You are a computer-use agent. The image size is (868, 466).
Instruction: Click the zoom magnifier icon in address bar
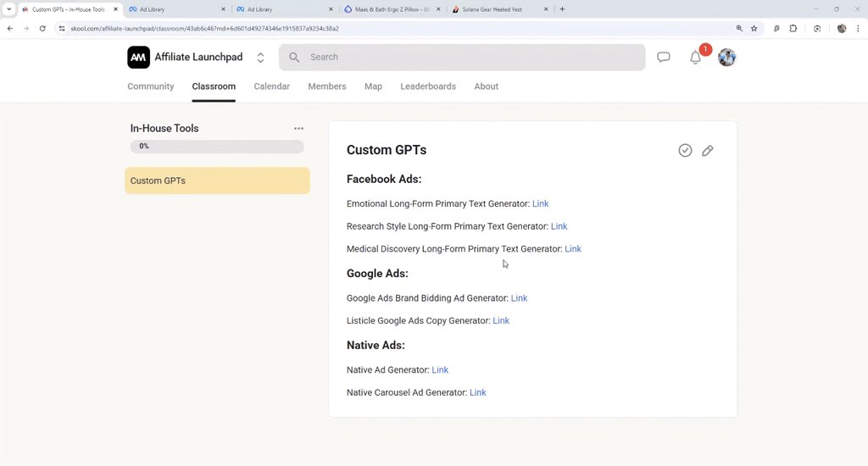pyautogui.click(x=739, y=28)
